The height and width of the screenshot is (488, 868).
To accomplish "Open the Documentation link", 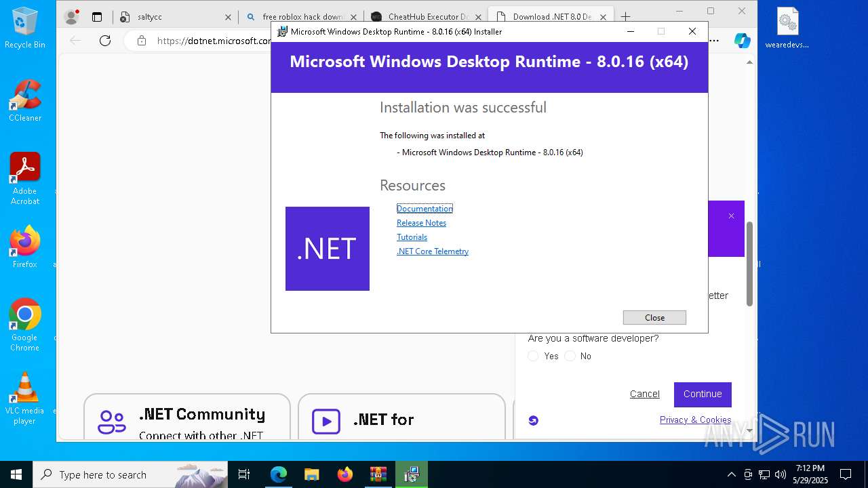I will pyautogui.click(x=425, y=209).
